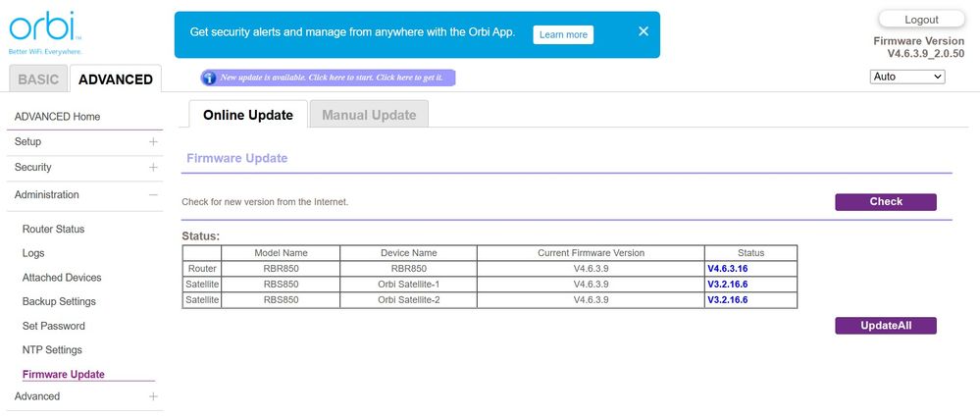The height and width of the screenshot is (417, 980).
Task: Click Orbi Satellite-1 V3.2.16.6 status link
Action: click(727, 285)
